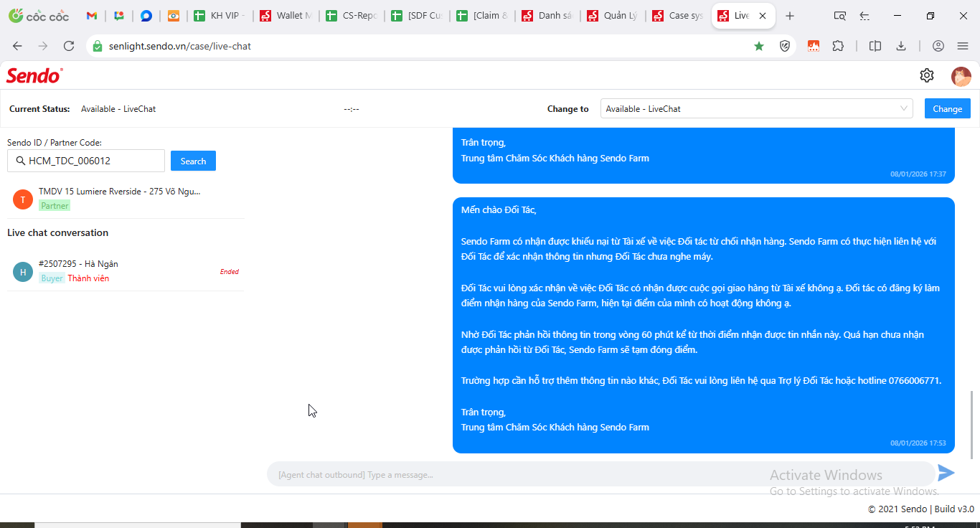This screenshot has width=980, height=528.
Task: Toggle the browser side panel
Action: click(x=875, y=46)
